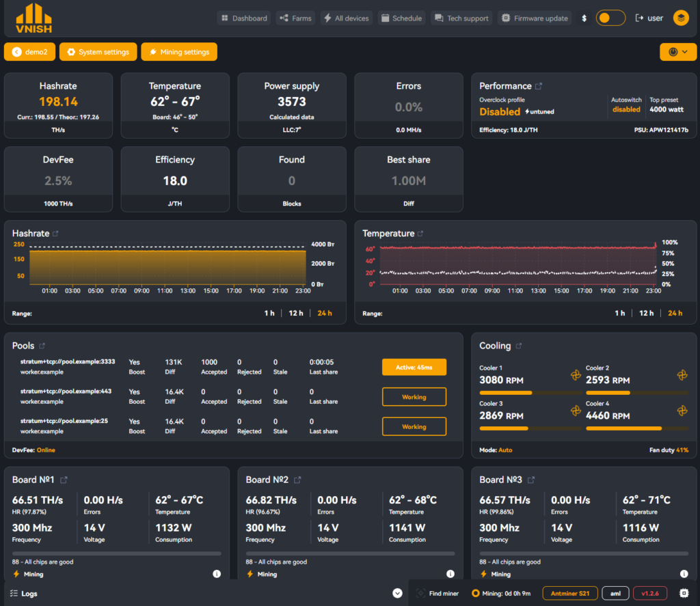Image resolution: width=700 pixels, height=606 pixels.
Task: Open the Schedule page
Action: coord(401,18)
